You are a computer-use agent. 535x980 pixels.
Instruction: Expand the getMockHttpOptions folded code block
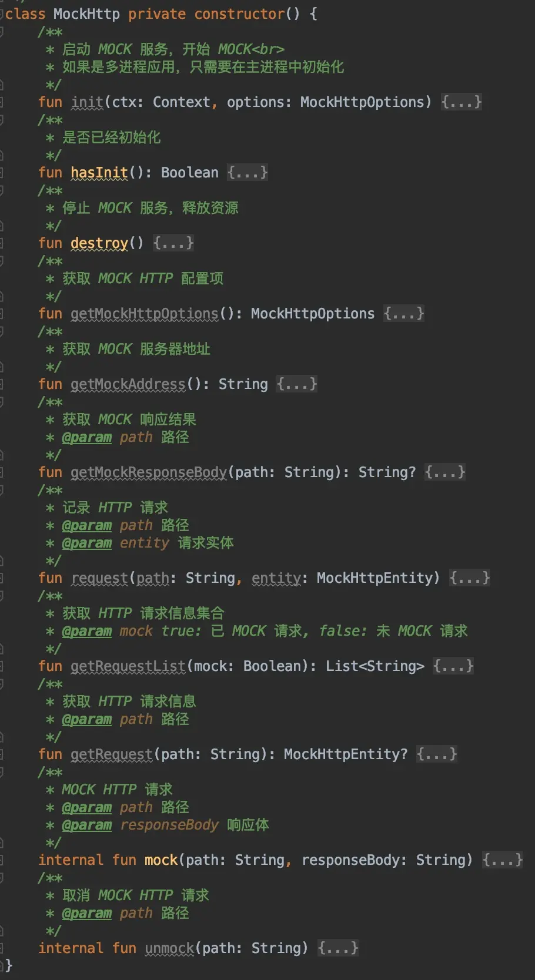point(404,314)
